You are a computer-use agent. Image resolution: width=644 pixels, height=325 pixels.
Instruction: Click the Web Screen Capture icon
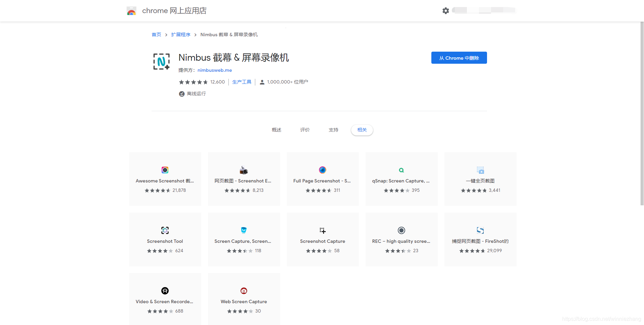(x=244, y=291)
